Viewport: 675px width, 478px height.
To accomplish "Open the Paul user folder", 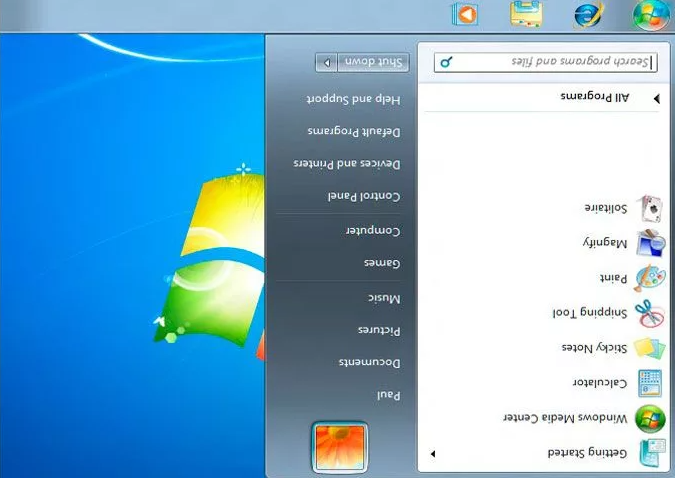I will click(389, 395).
